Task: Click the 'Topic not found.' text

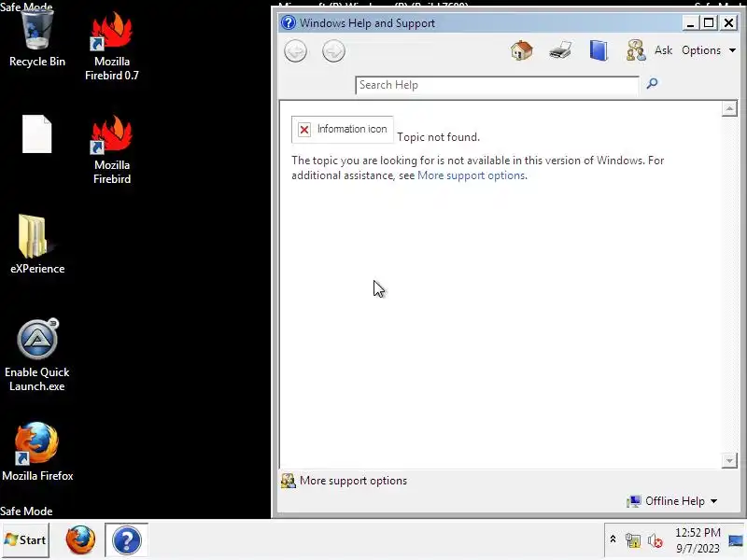Action: coord(438,137)
